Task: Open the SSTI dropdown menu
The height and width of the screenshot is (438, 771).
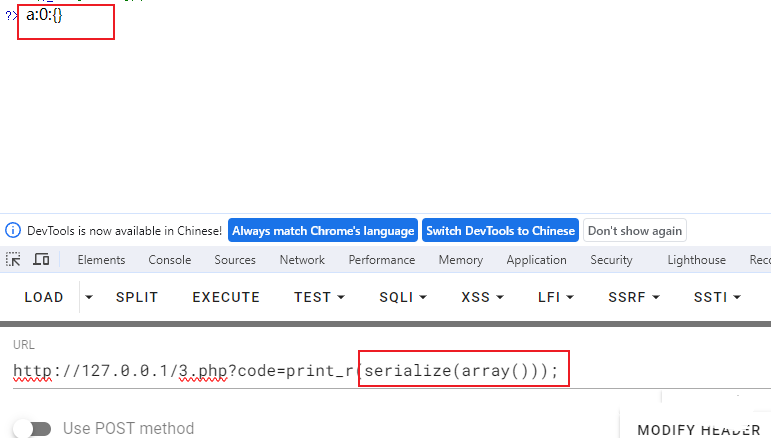Action: click(x=717, y=297)
